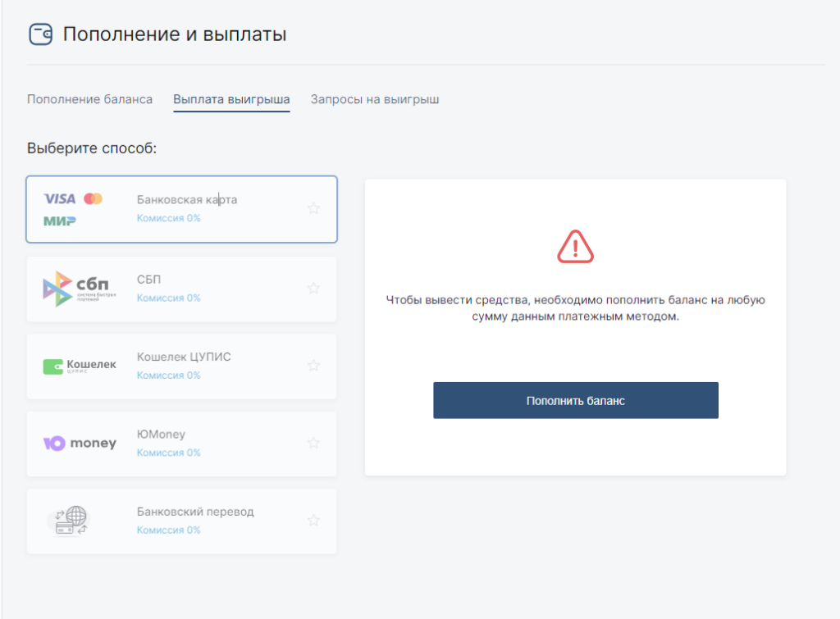Click the СБП logo icon
This screenshot has height=619, width=840.
[x=80, y=289]
